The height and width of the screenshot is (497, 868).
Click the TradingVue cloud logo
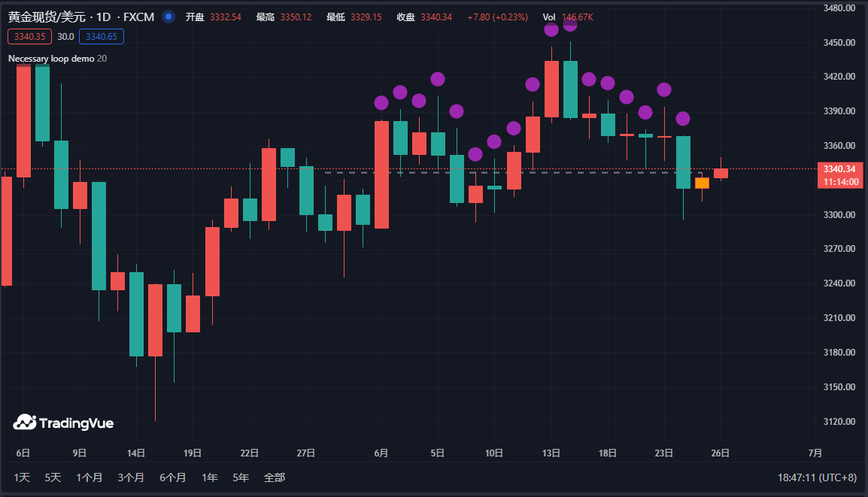click(x=24, y=423)
